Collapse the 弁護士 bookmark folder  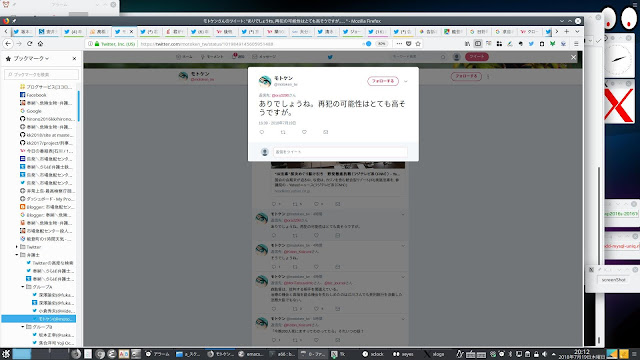point(17,255)
